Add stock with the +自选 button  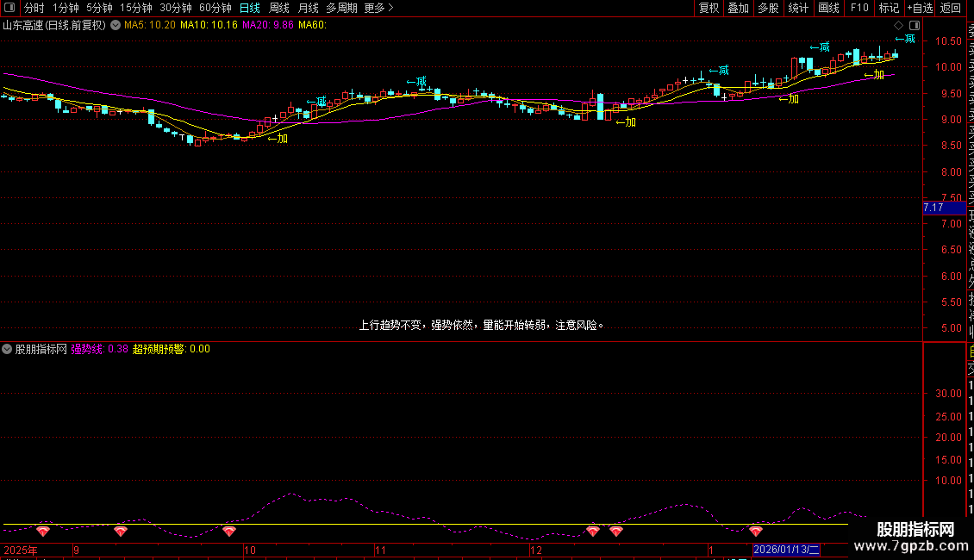(x=919, y=8)
